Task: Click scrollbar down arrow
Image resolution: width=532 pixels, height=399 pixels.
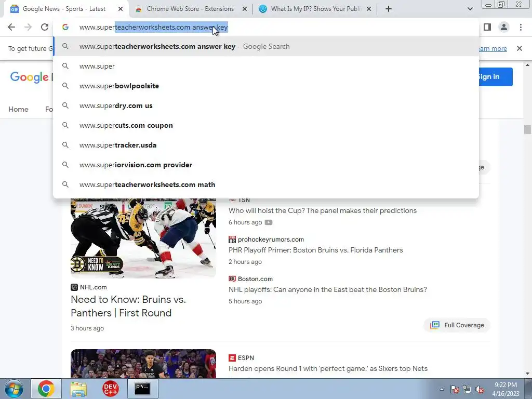Action: click(527, 374)
